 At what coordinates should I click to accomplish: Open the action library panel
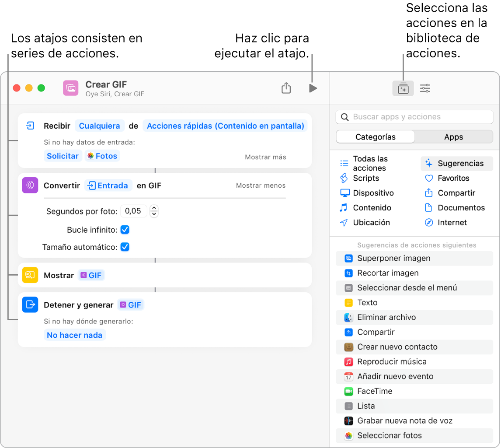[x=403, y=88]
